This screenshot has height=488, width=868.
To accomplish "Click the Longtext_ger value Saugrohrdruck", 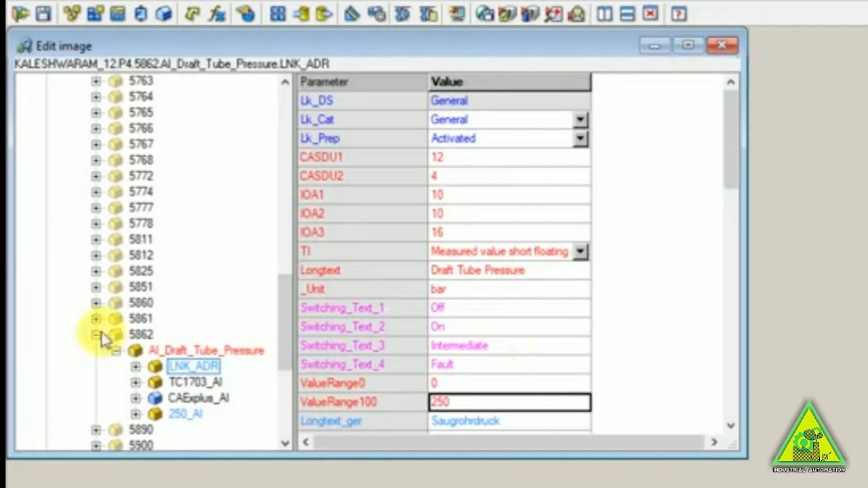I will [x=465, y=421].
